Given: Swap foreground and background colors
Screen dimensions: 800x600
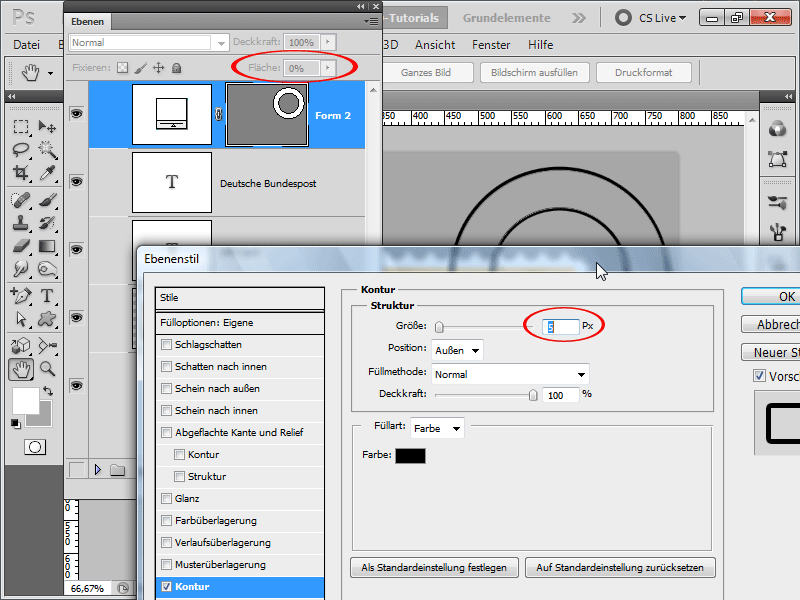Looking at the screenshot, I should (48, 391).
